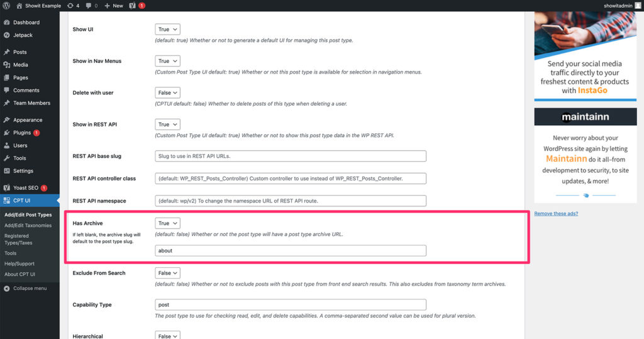Click the New button in admin bar
Viewport: 644px width, 339px height.
click(x=114, y=6)
